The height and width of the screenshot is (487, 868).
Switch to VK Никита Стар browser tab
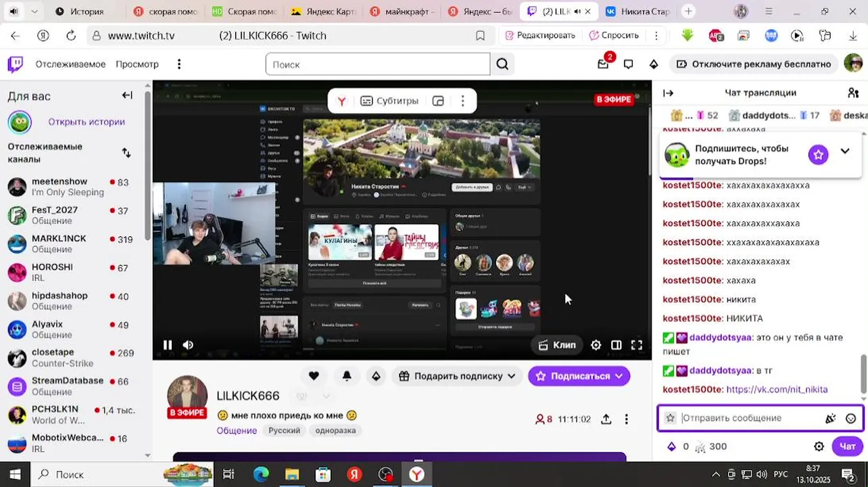tap(638, 11)
